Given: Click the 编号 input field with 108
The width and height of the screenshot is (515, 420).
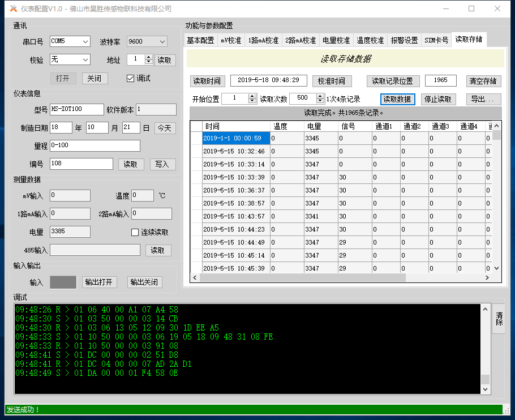Looking at the screenshot, I should click(x=81, y=164).
